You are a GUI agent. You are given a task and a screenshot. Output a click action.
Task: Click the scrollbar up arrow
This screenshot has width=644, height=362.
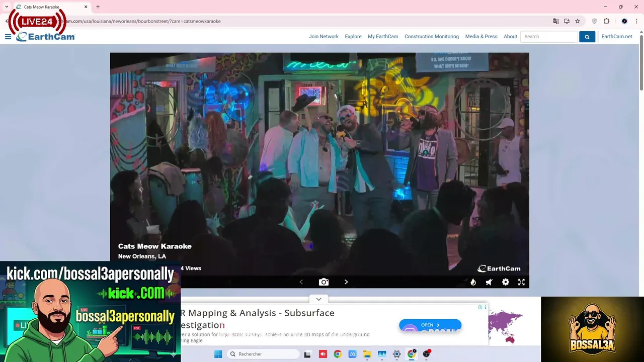641,32
